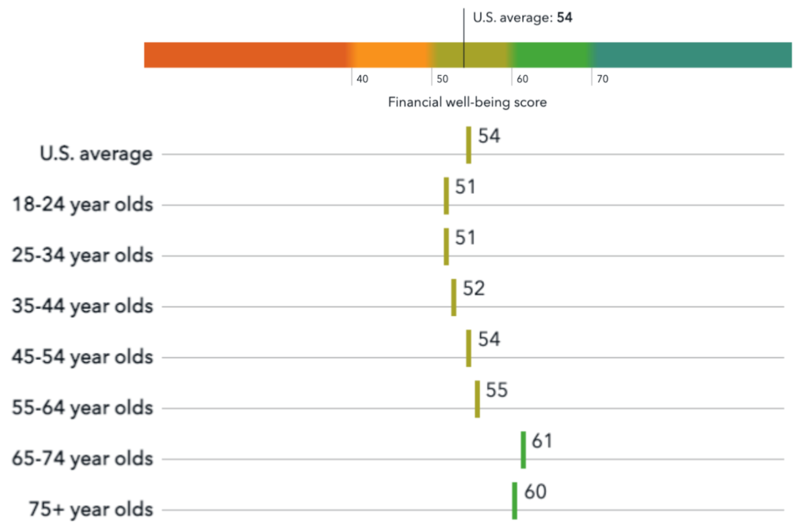The image size is (796, 532).
Task: Select the 55-64 year olds marker at 55
Action: tap(477, 400)
